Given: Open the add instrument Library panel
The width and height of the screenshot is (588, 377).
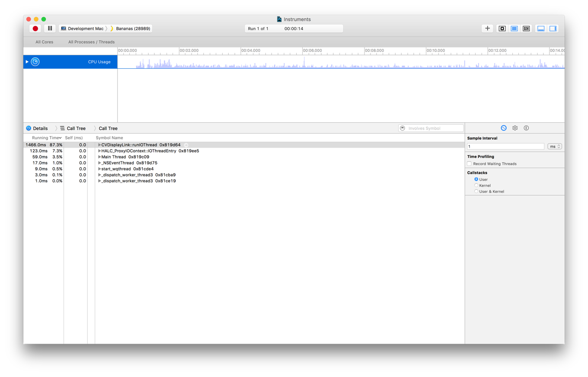Looking at the screenshot, I should click(x=487, y=28).
